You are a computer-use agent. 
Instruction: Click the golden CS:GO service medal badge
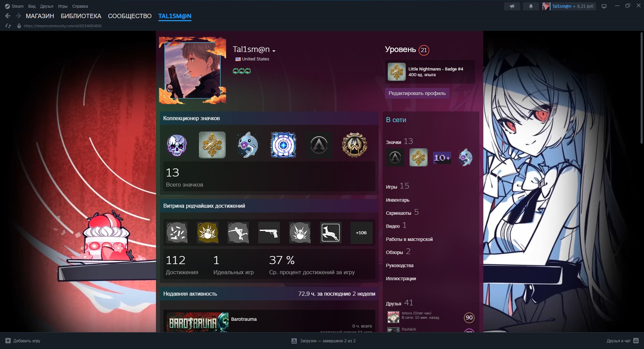point(355,145)
